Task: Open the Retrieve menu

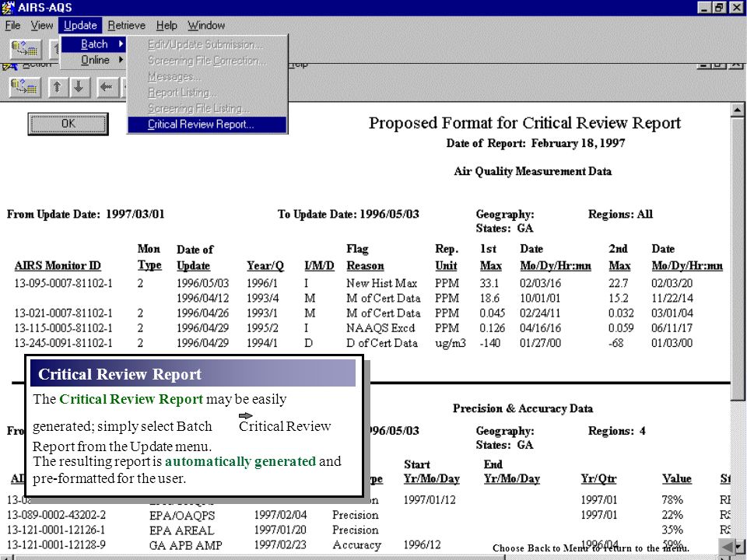Action: [x=126, y=25]
